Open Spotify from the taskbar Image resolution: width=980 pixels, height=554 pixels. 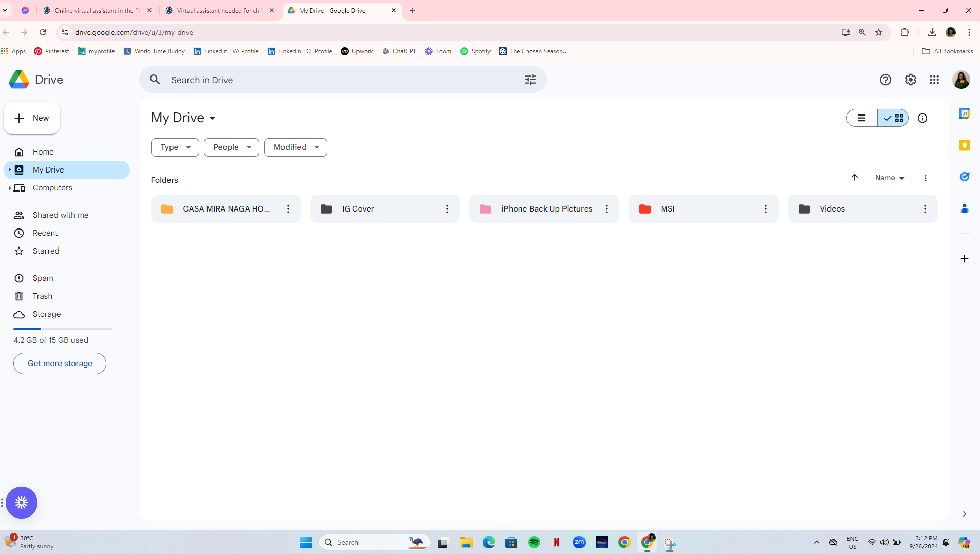(x=534, y=542)
